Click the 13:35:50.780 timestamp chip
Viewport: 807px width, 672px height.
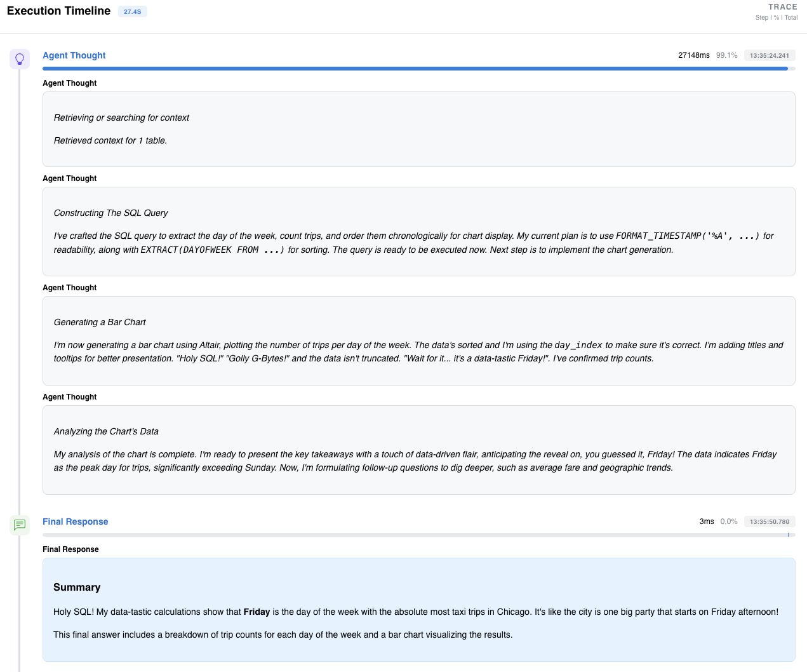(x=769, y=521)
